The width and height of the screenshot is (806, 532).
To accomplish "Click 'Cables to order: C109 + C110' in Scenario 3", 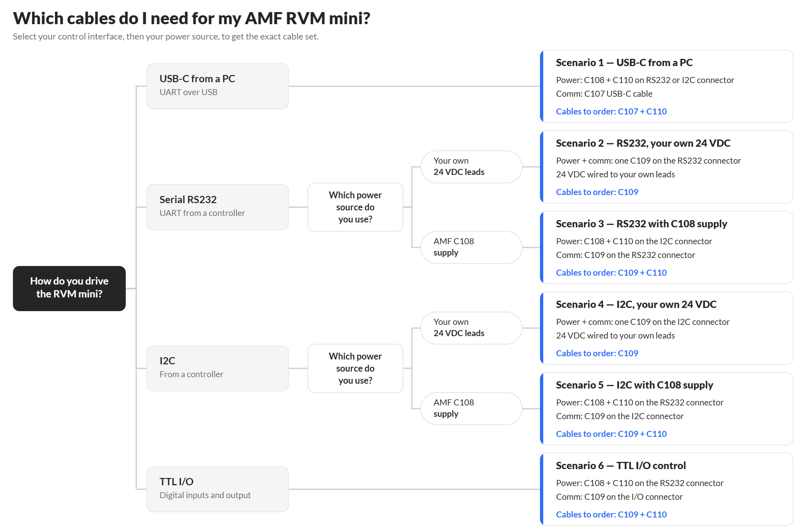I will click(x=611, y=272).
